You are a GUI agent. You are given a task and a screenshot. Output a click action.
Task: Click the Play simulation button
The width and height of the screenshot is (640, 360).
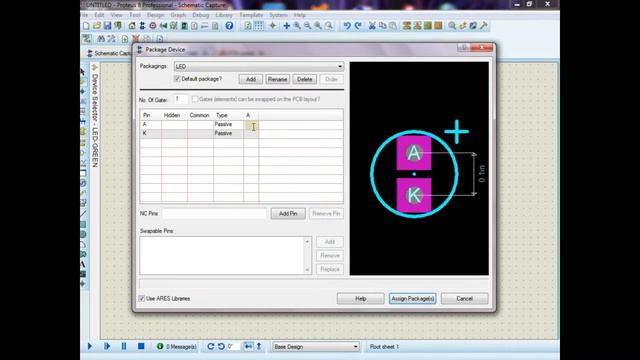[90, 346]
